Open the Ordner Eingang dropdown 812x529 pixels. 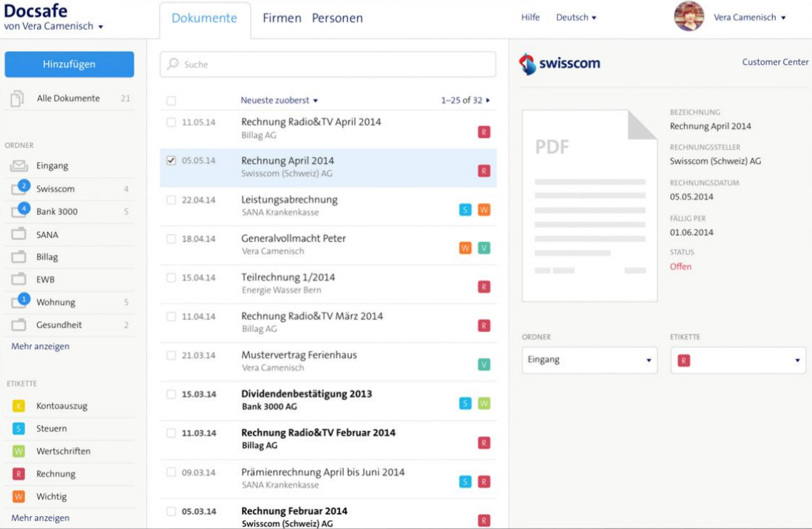pyautogui.click(x=589, y=360)
